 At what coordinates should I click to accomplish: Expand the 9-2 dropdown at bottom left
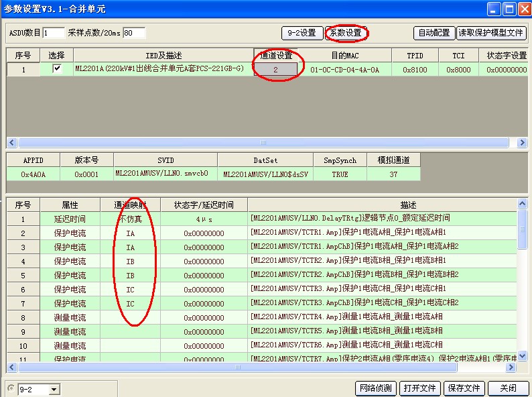coord(54,389)
